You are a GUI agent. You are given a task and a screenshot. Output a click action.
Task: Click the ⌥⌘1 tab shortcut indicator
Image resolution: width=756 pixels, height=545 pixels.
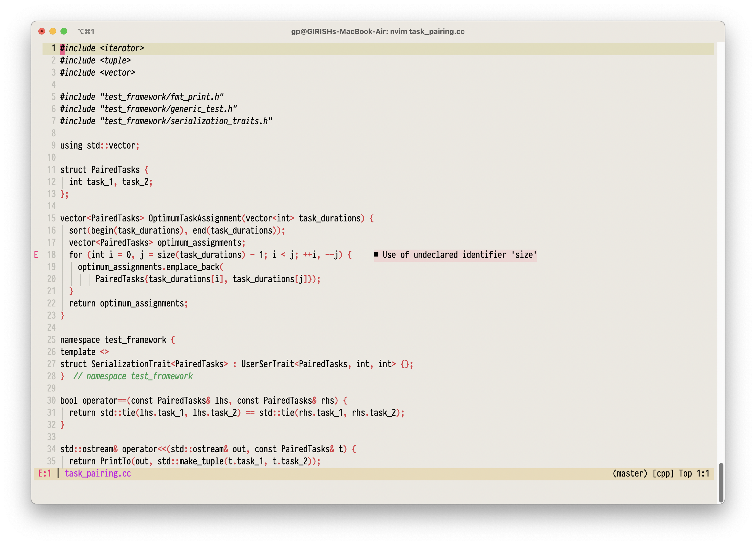[86, 31]
